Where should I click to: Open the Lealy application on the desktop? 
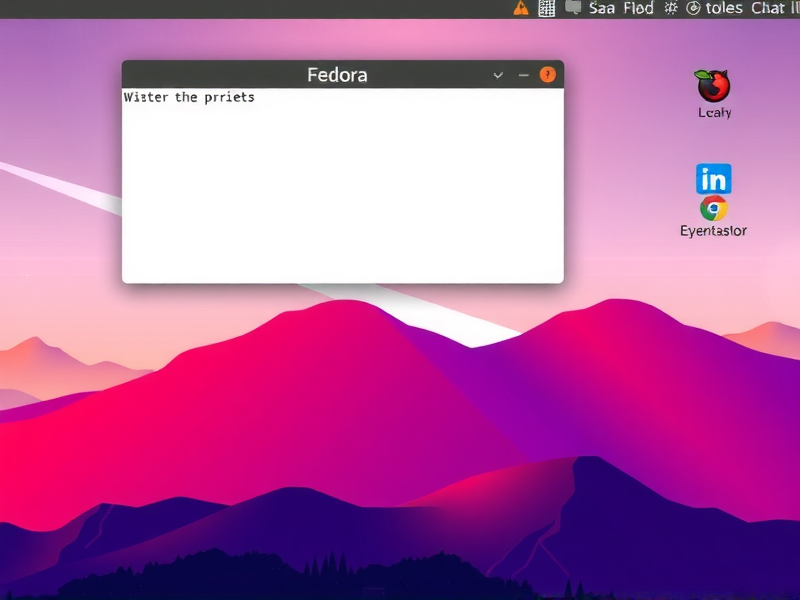click(712, 90)
